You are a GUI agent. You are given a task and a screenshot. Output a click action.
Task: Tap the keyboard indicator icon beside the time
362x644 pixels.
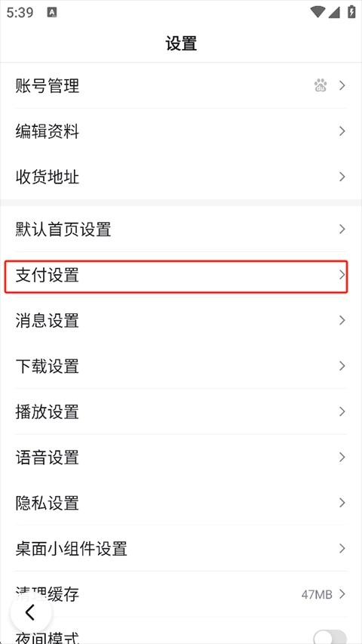(52, 12)
